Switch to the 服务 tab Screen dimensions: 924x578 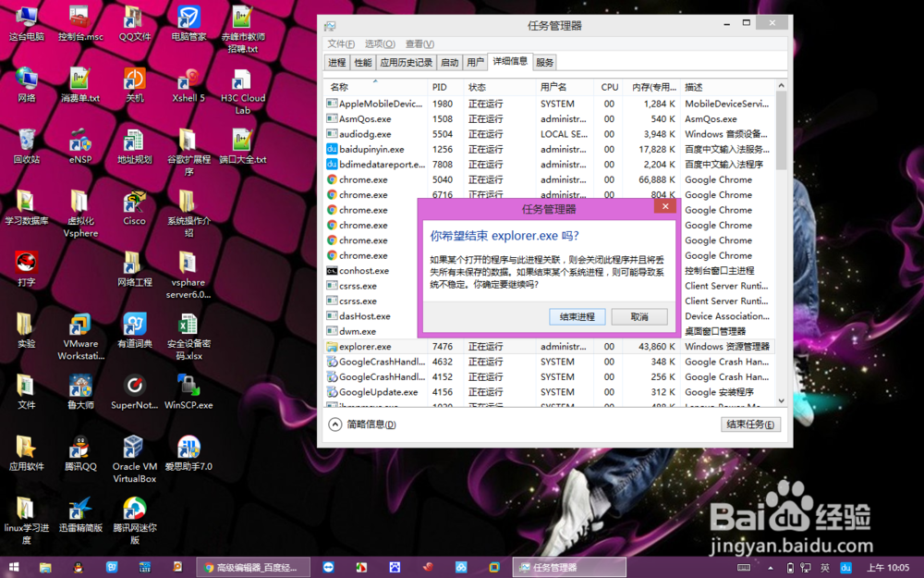click(544, 63)
